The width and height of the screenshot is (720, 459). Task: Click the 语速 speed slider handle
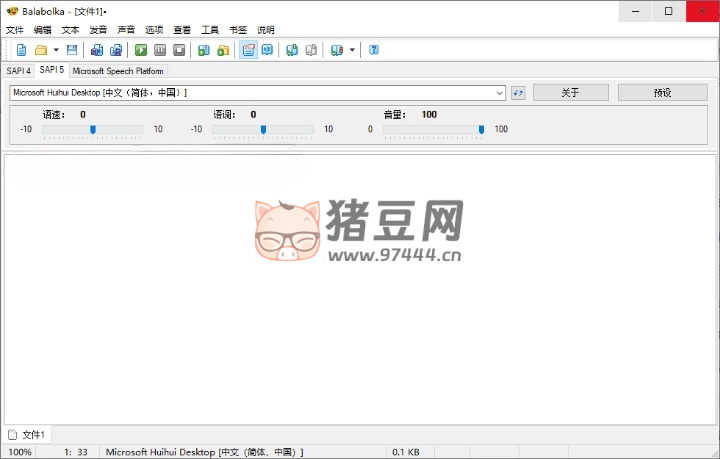[93, 129]
